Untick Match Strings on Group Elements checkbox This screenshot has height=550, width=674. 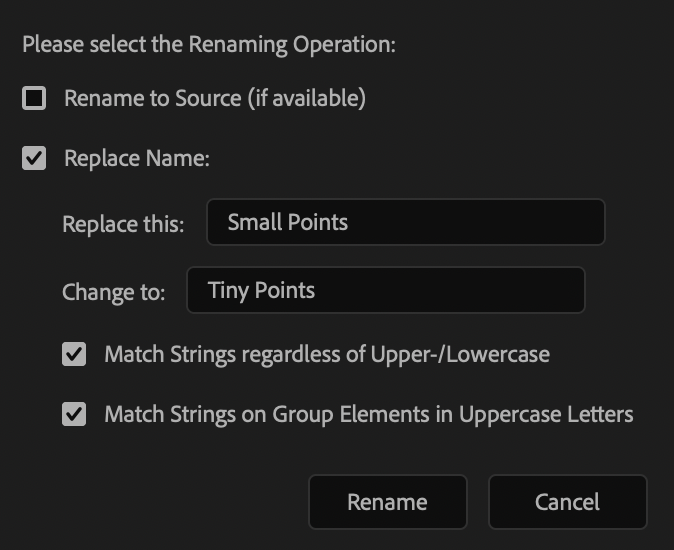pyautogui.click(x=74, y=414)
